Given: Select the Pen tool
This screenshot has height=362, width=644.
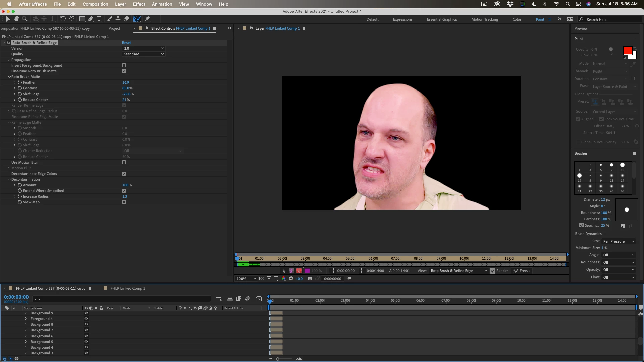Looking at the screenshot, I should (90, 19).
